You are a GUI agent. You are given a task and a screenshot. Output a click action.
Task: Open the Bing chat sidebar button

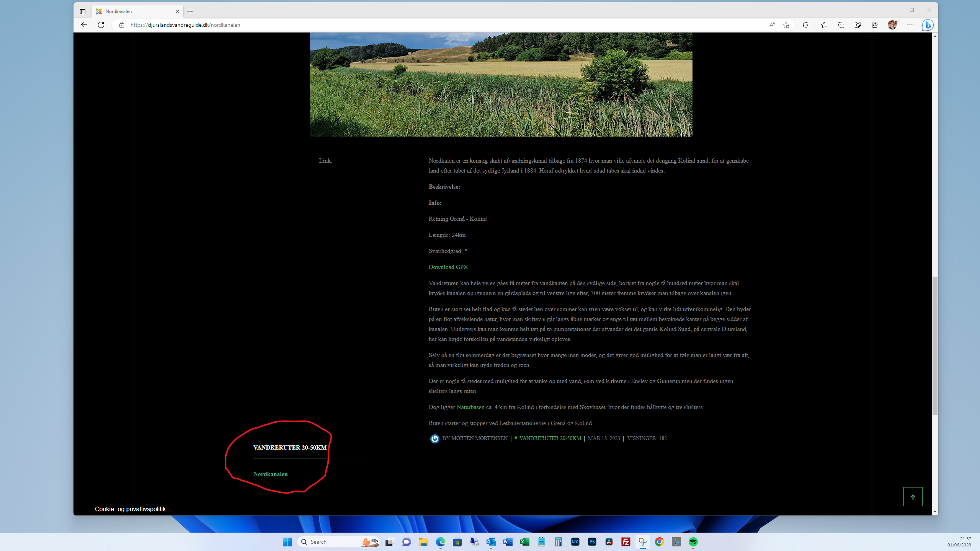click(928, 25)
